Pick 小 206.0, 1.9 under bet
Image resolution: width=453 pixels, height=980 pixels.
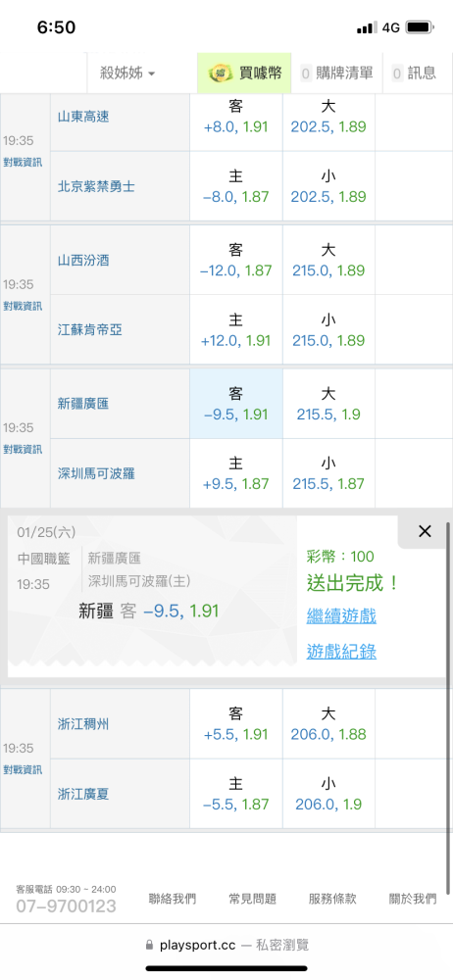328,794
